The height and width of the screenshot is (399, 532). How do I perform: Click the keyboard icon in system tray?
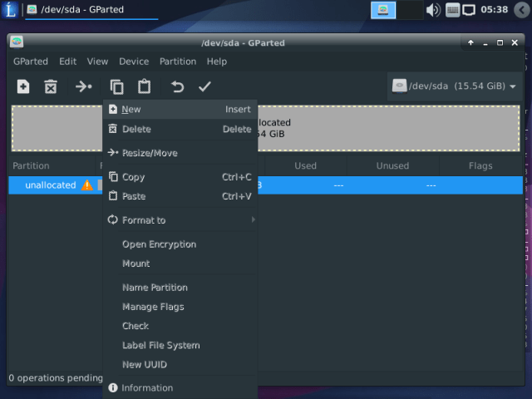coord(452,10)
